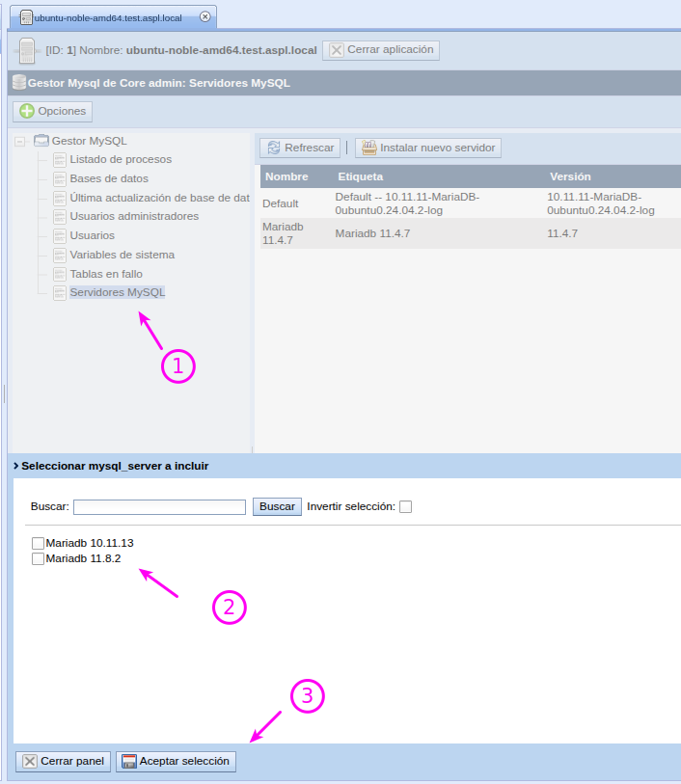Click the 10.11.11-MariaDB version cell
The image size is (681, 784).
coord(601,203)
